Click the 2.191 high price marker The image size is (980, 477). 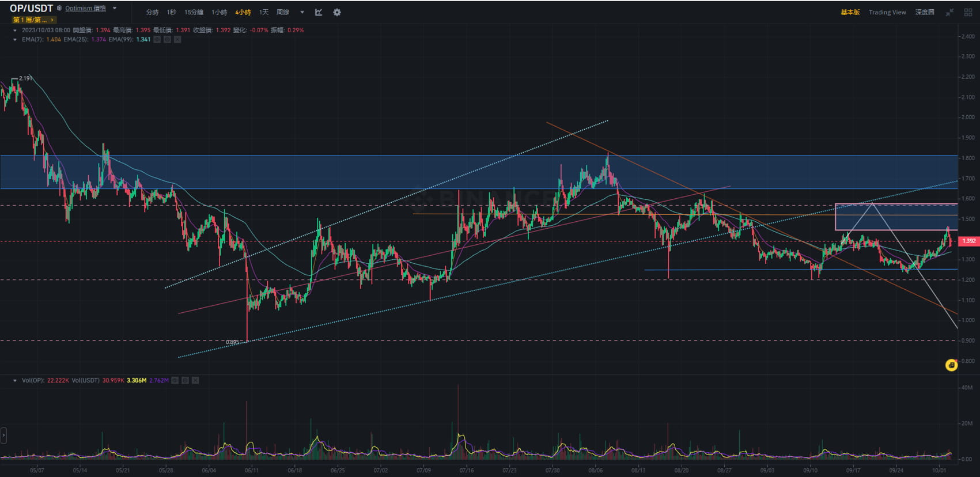tap(25, 78)
